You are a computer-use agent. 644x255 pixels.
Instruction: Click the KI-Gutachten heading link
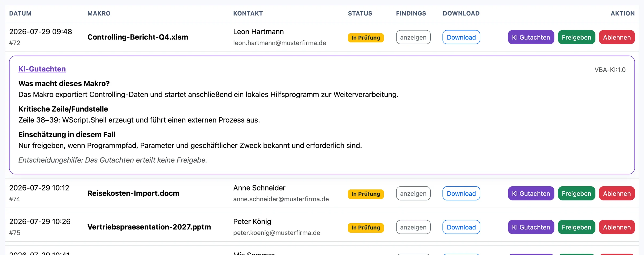(42, 69)
